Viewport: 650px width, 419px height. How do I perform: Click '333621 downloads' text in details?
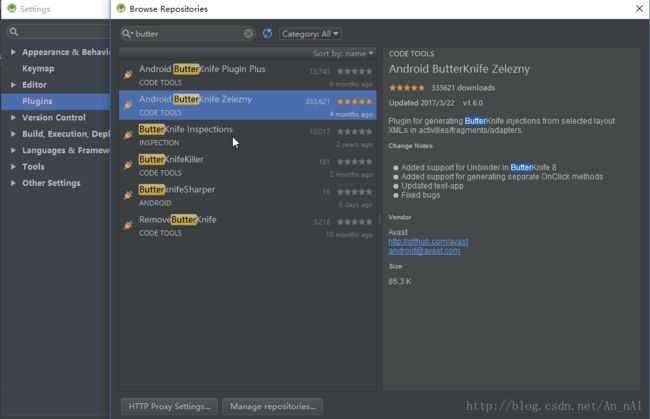(x=463, y=88)
